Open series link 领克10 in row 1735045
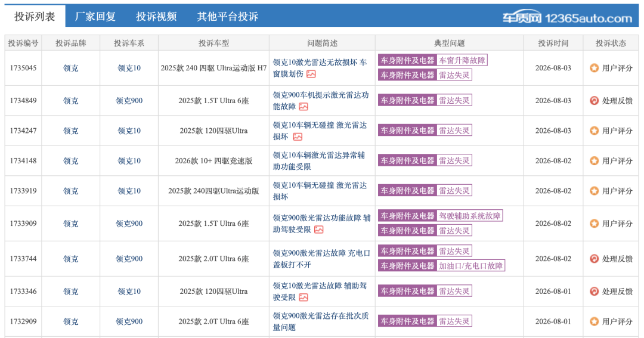 coord(129,68)
